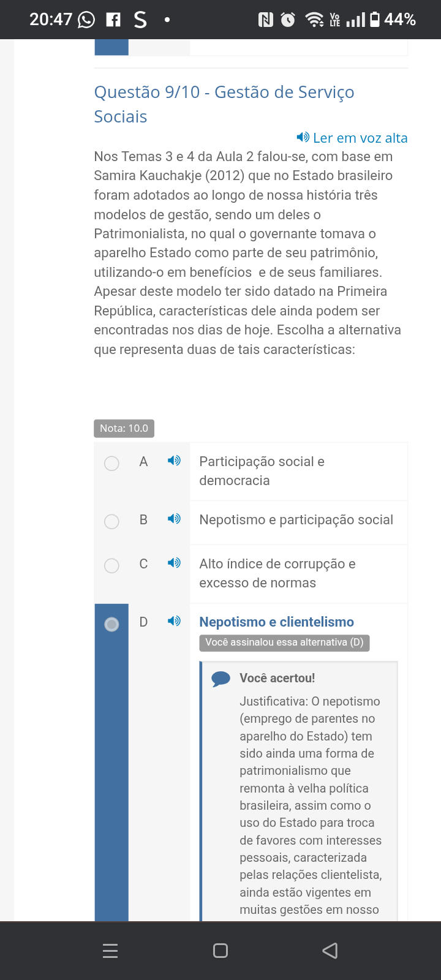Select radio button for option A
441x980 pixels.
coord(111,463)
